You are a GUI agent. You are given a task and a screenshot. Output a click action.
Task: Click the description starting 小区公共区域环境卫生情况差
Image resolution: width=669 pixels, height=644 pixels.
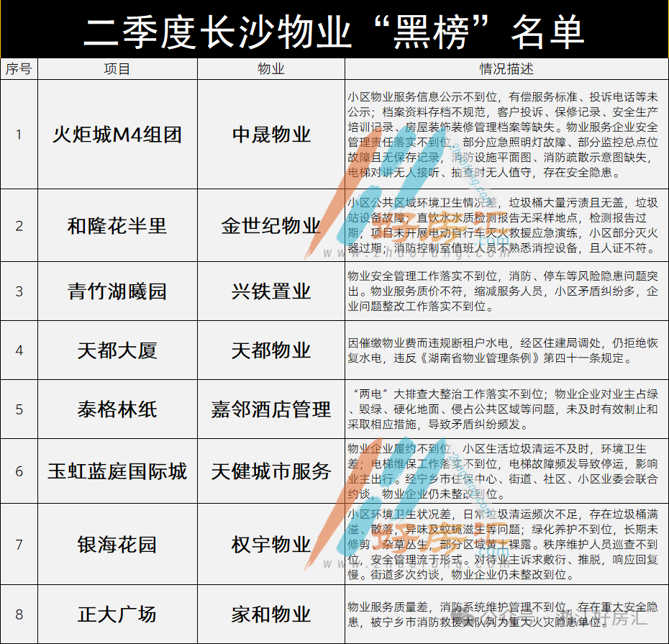pos(503,225)
